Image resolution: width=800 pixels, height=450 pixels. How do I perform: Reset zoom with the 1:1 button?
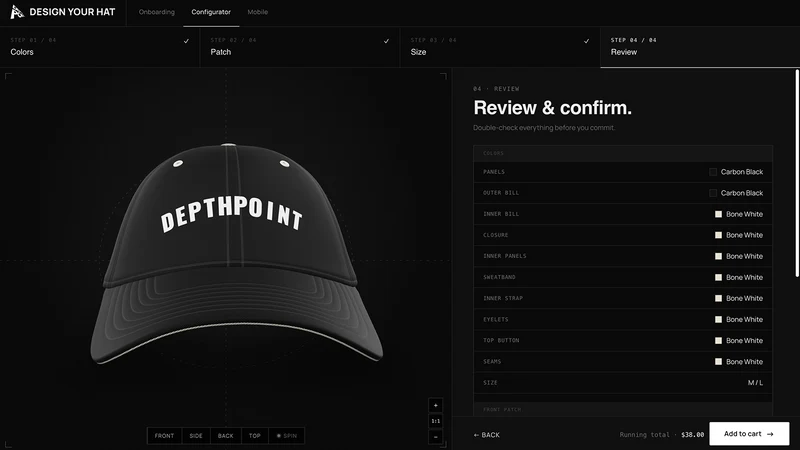[436, 421]
